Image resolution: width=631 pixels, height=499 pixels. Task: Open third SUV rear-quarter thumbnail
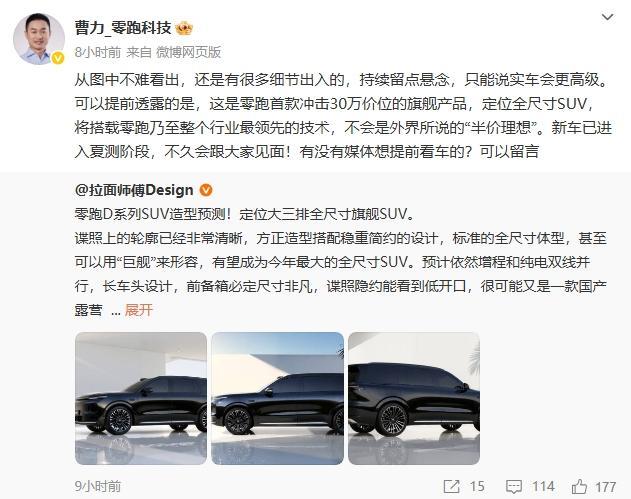414,398
